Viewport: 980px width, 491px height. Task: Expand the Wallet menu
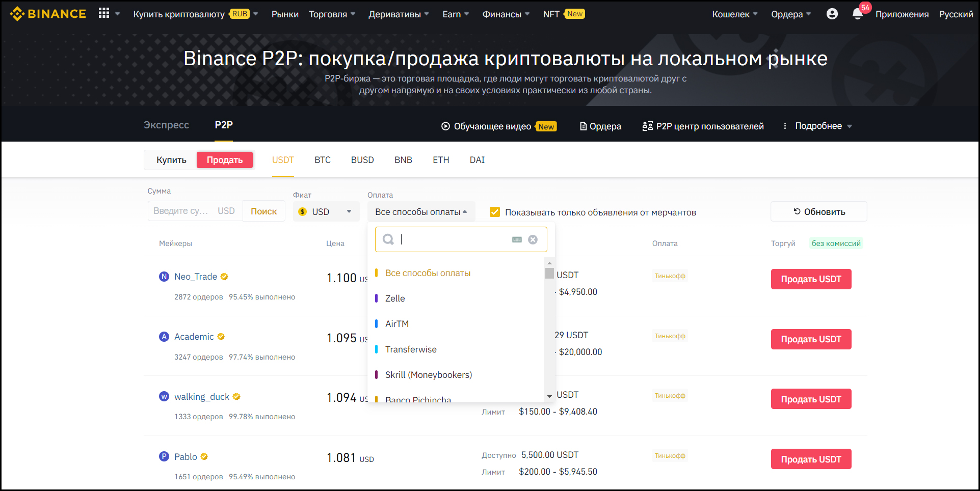(x=735, y=14)
